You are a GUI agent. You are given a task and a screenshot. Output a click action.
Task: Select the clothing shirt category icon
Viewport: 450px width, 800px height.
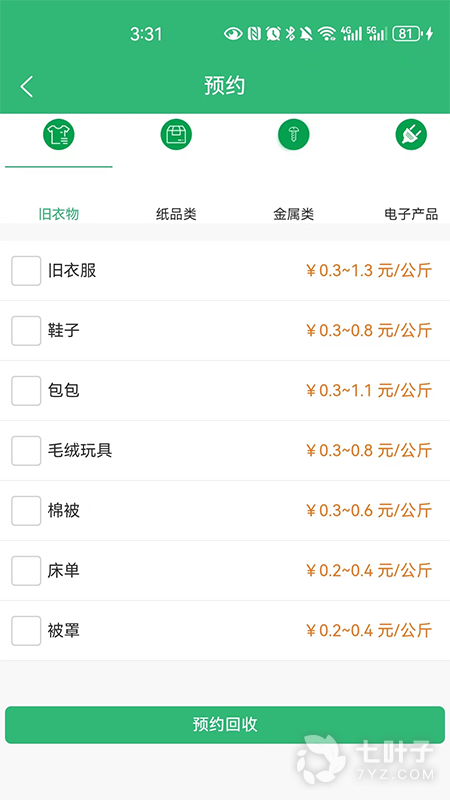(x=59, y=135)
